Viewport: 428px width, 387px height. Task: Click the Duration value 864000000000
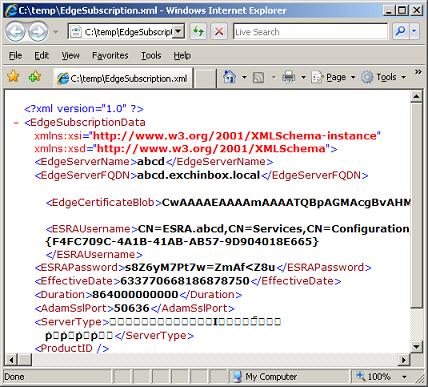135,295
